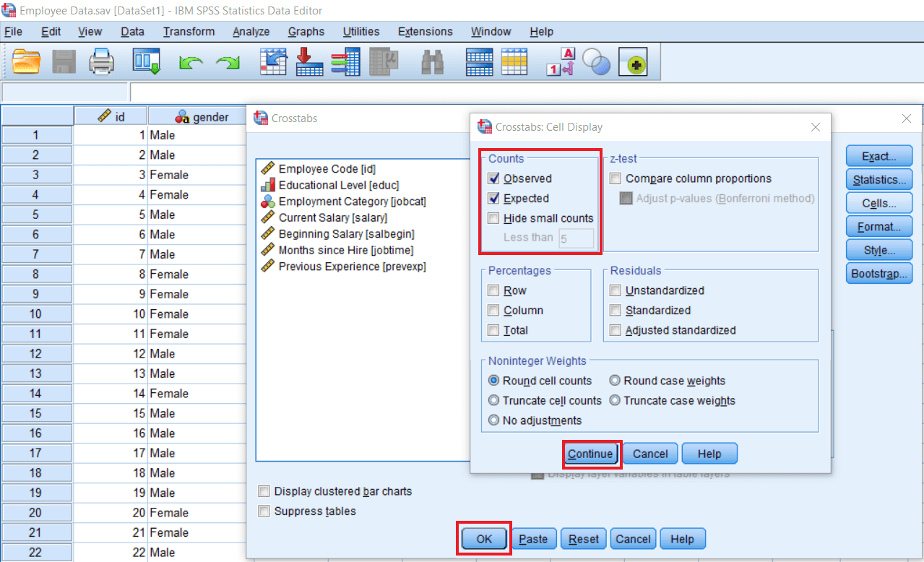Select Round cell counts radio button
Screen dimensions: 924x562
click(494, 381)
